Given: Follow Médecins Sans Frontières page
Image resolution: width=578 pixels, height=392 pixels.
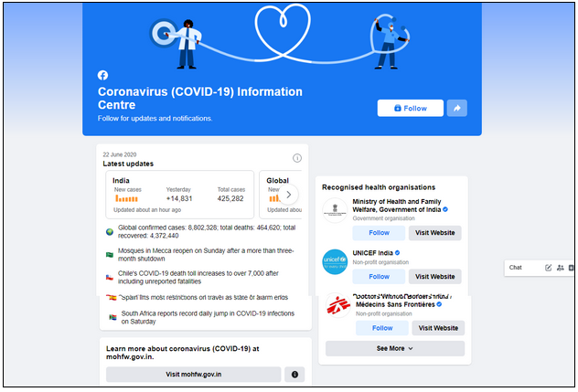Looking at the screenshot, I should pos(382,328).
